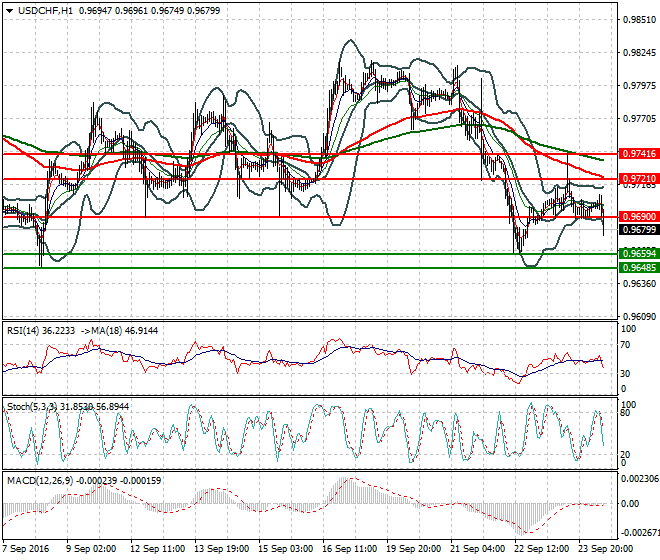660x560 pixels.
Task: Click the 0.98510 value on price scale
Action: click(636, 19)
